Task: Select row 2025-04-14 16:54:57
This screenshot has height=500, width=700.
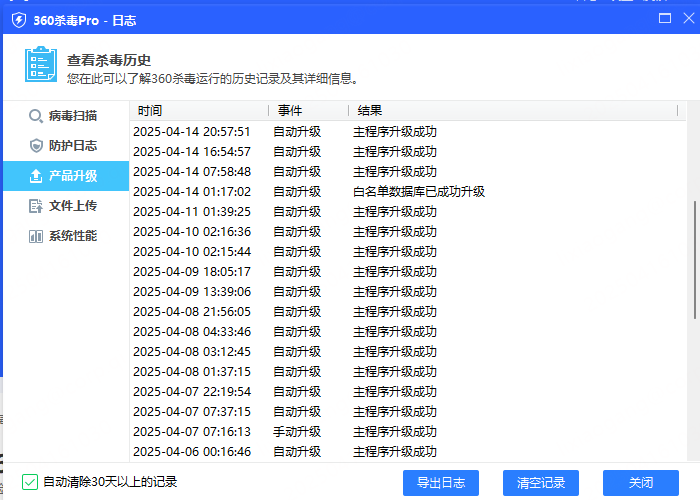Action: 408,152
